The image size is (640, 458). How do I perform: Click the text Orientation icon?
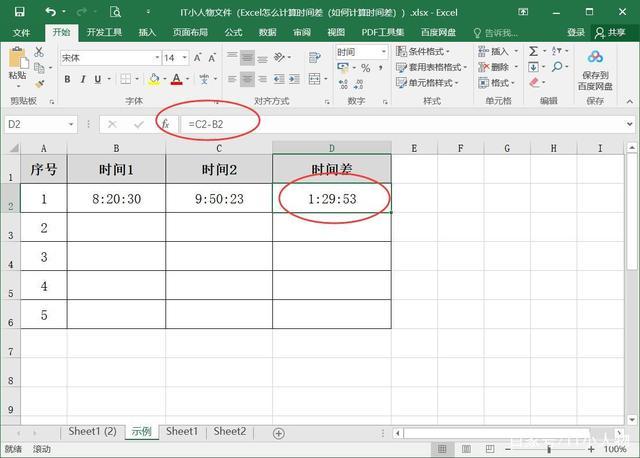280,58
